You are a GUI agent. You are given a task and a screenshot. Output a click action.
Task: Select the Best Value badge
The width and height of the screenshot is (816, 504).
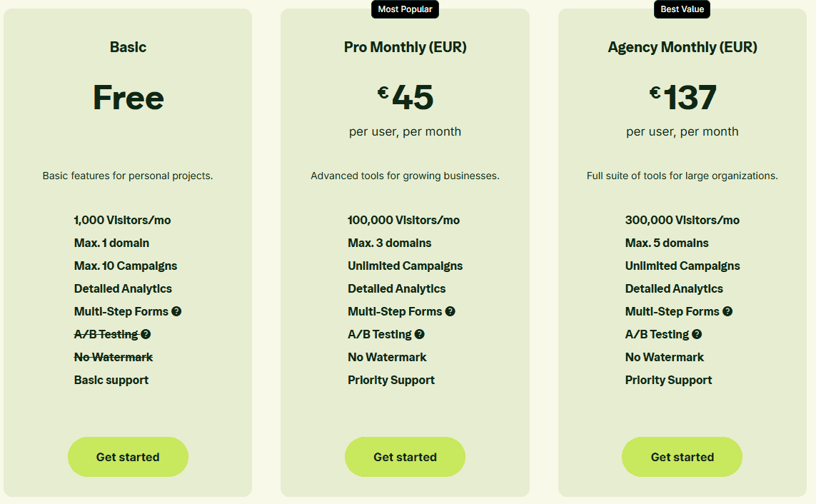(x=682, y=9)
